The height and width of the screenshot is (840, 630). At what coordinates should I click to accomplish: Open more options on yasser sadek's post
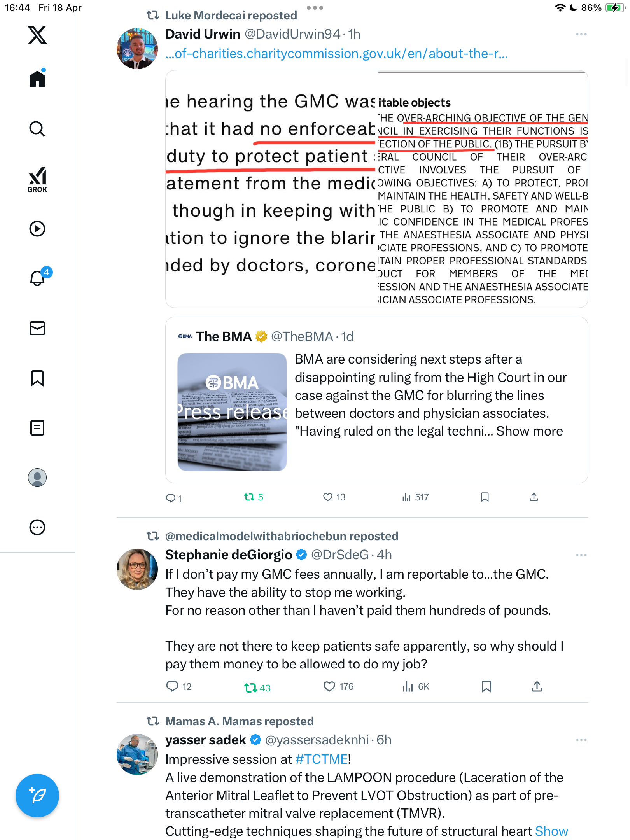click(x=581, y=740)
